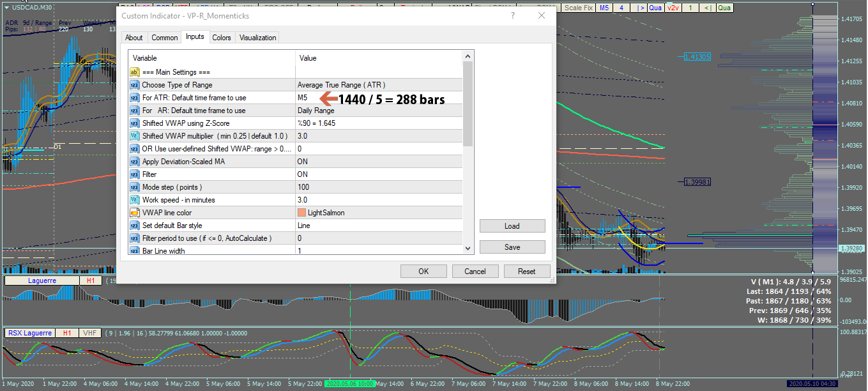Click the LightSalmon color swatch
The height and width of the screenshot is (391, 868).
click(301, 213)
